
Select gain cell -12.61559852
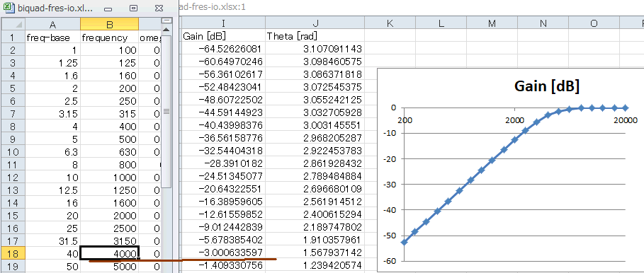[x=223, y=214]
